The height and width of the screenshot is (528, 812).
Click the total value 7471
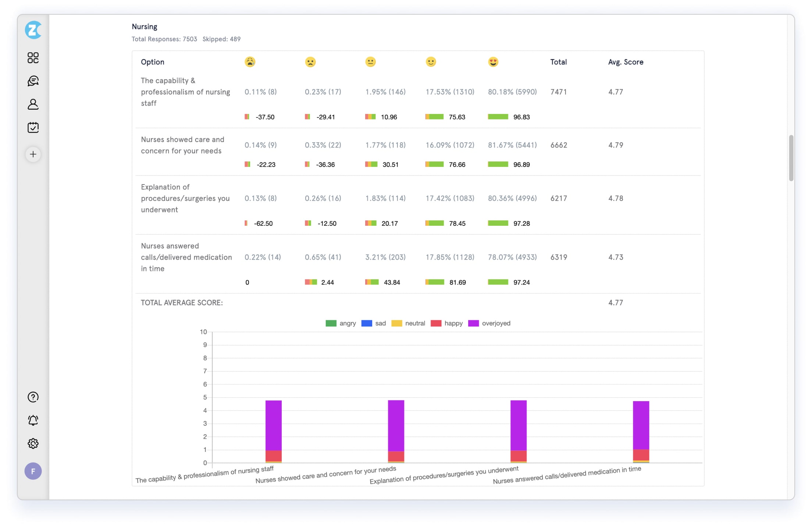pyautogui.click(x=558, y=92)
